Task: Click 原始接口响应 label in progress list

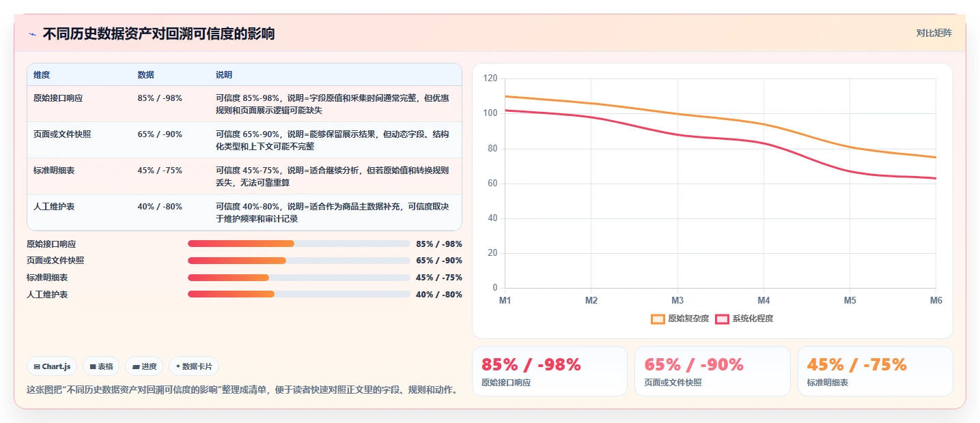Action: tap(51, 244)
